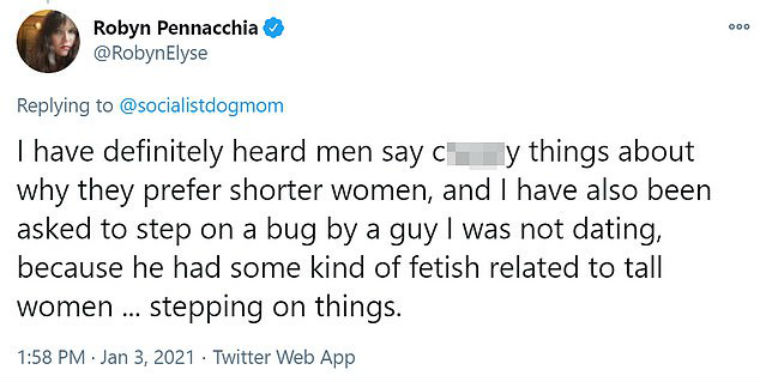The image size is (760, 382).
Task: Open the Twitter Web App source link
Action: click(x=284, y=358)
